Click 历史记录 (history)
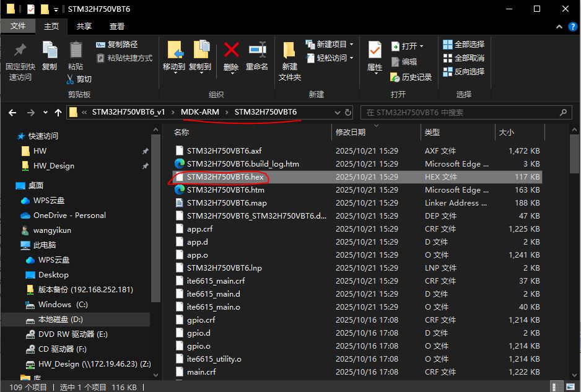The width and height of the screenshot is (581, 392). click(411, 77)
